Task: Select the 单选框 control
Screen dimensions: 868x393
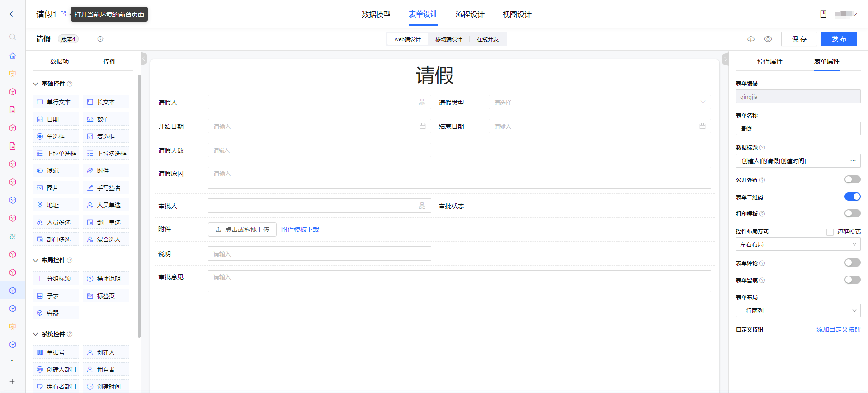Action: click(x=56, y=136)
